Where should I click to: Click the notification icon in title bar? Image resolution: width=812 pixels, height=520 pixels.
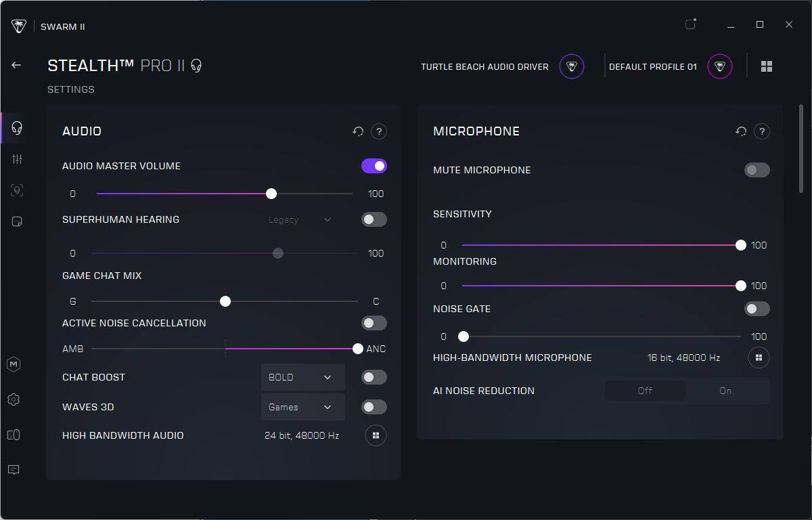tap(690, 24)
